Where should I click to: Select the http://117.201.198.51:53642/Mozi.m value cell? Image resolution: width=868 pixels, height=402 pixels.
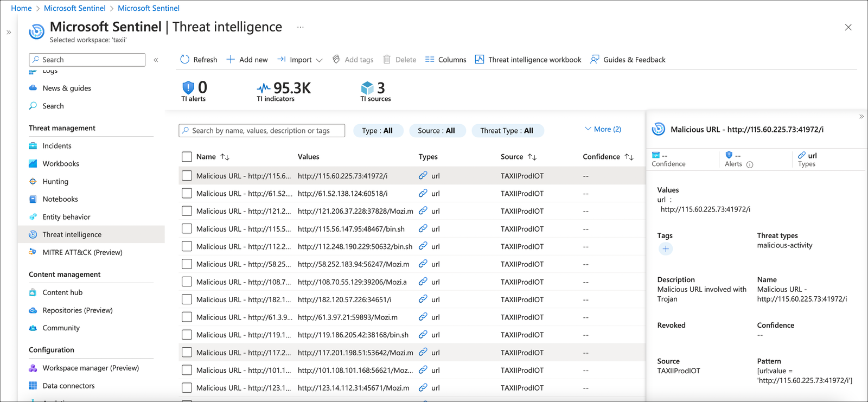pos(355,353)
